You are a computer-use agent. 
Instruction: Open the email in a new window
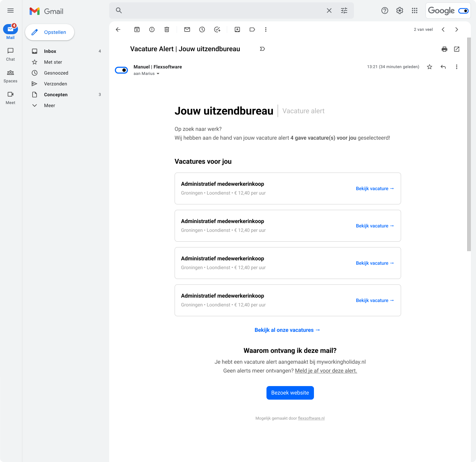[456, 49]
